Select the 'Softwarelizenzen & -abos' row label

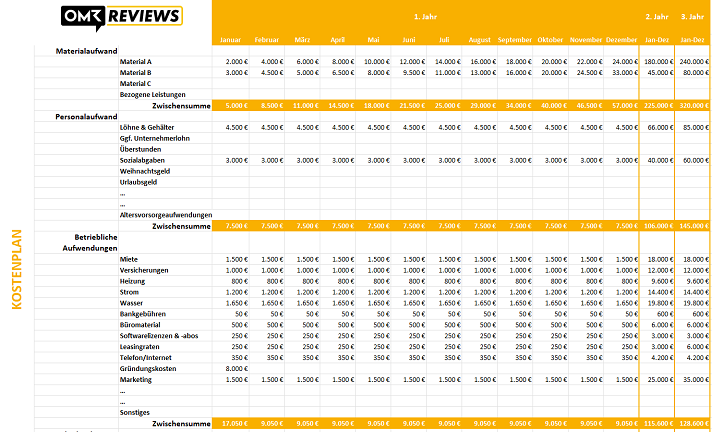pyautogui.click(x=162, y=336)
